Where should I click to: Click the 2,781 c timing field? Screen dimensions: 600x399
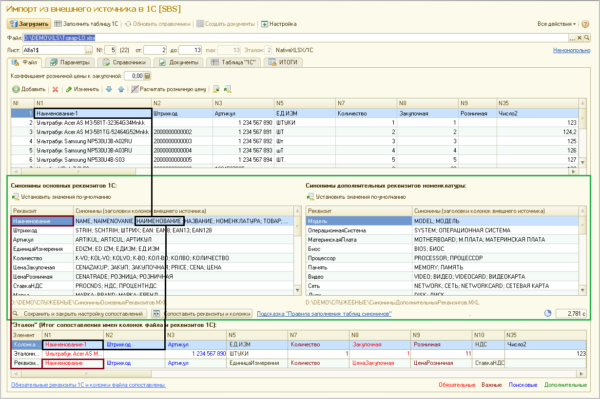pos(571,314)
